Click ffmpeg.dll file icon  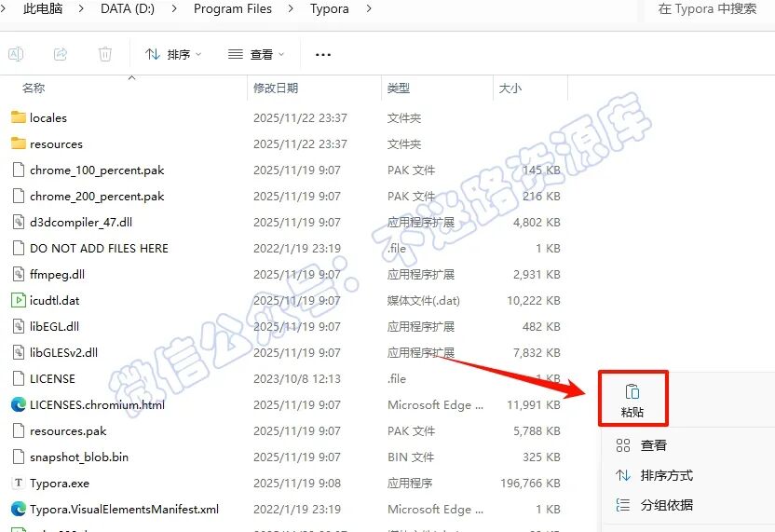(x=19, y=275)
